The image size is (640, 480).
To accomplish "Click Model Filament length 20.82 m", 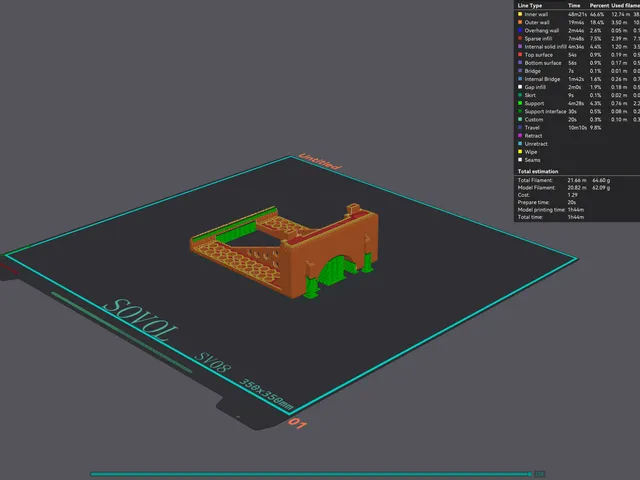I will click(x=577, y=188).
